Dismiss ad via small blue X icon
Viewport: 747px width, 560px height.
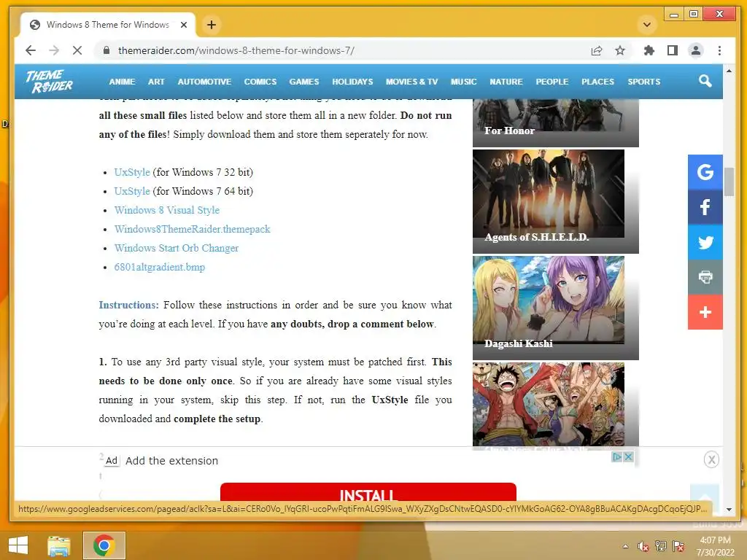[628, 456]
